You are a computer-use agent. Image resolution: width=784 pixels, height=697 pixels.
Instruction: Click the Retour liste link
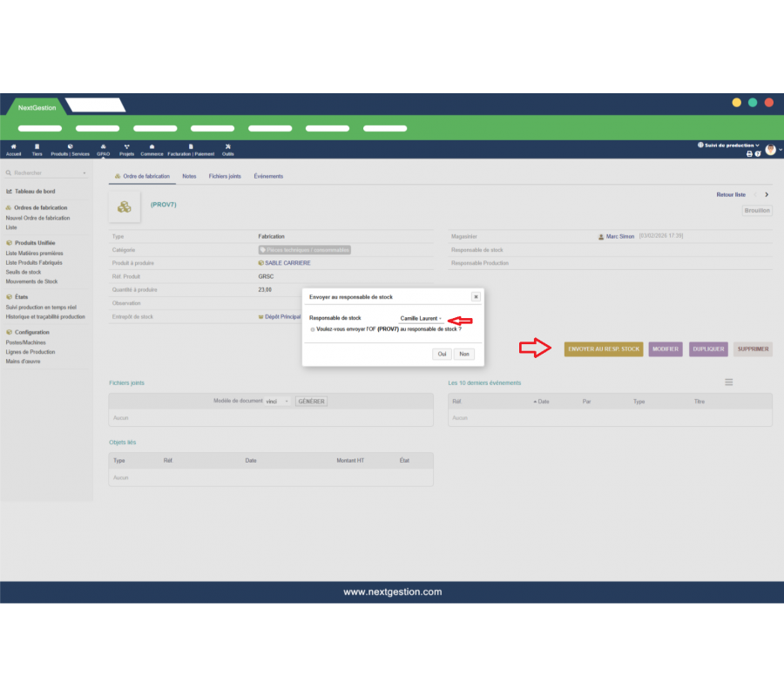730,195
